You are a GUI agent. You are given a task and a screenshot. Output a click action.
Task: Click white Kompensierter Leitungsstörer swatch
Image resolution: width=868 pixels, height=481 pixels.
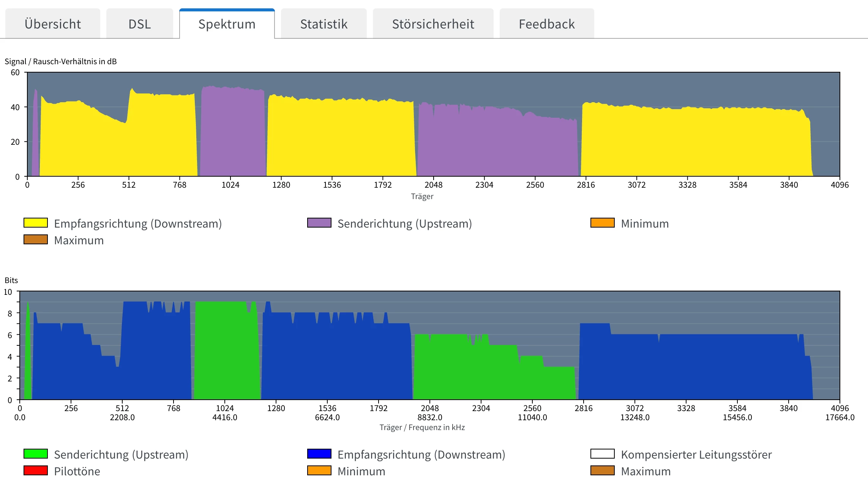coord(603,454)
